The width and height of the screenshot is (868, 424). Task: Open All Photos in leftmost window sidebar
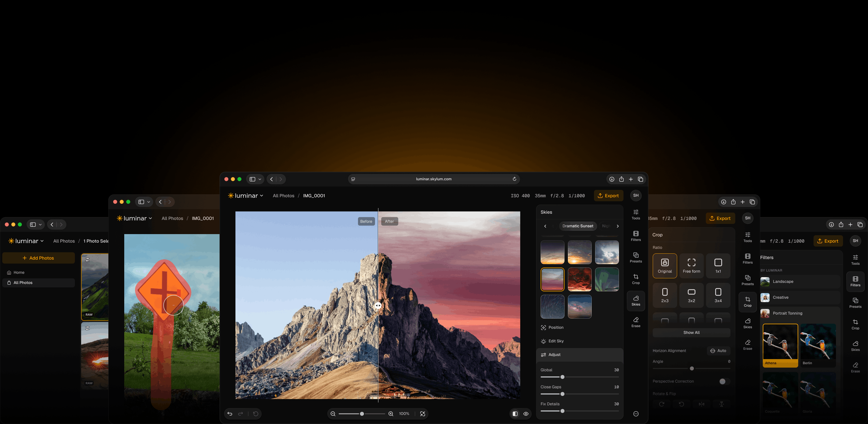38,283
